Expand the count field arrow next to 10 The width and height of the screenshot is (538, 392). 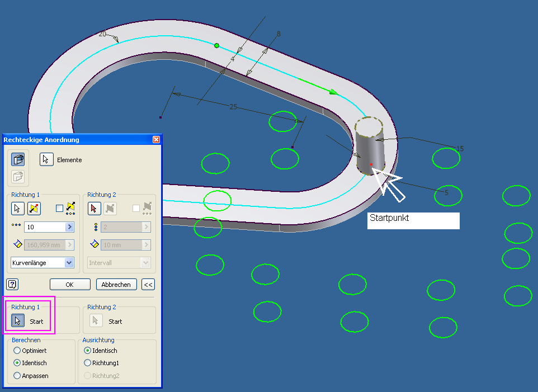(x=70, y=227)
